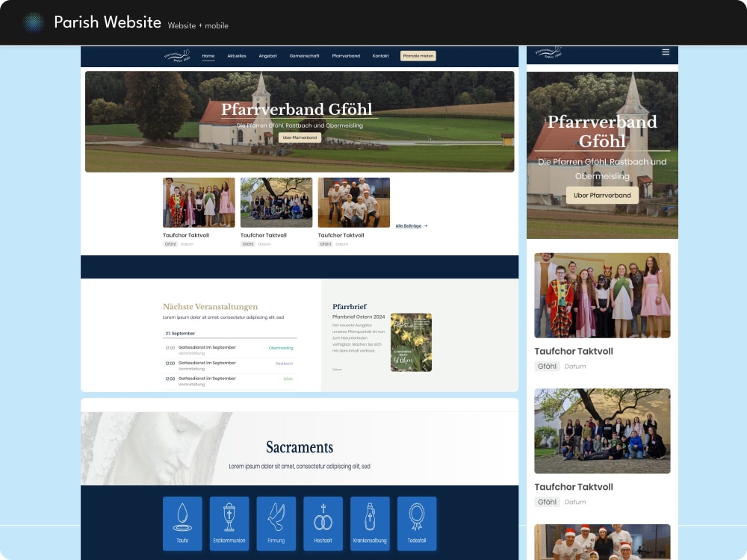The image size is (747, 560).
Task: Follow the Alle Beiträge link
Action: tap(412, 225)
